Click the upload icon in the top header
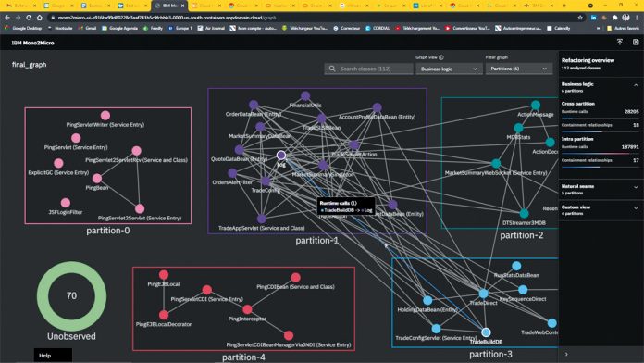 click(x=620, y=42)
